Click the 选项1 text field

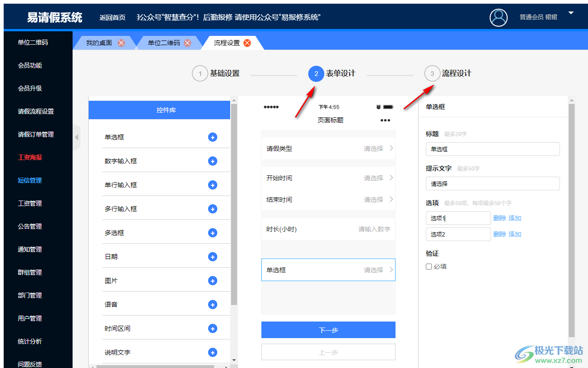click(458, 218)
